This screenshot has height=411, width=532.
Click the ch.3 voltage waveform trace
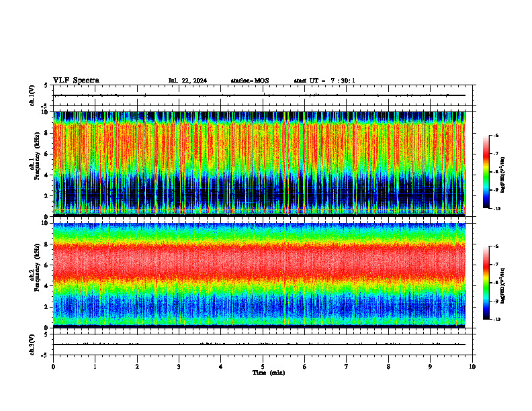259,345
